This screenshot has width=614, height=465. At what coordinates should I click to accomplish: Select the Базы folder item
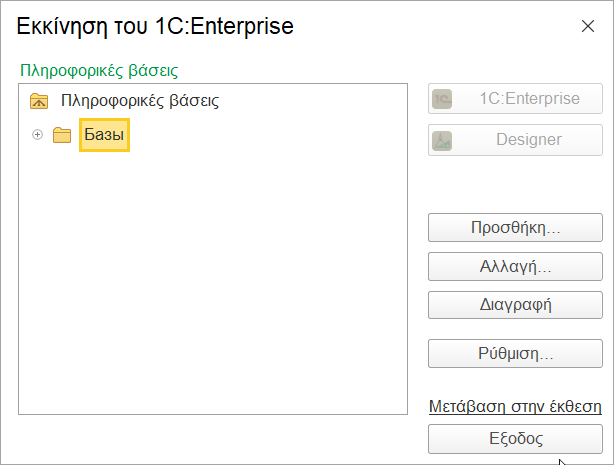tap(104, 135)
